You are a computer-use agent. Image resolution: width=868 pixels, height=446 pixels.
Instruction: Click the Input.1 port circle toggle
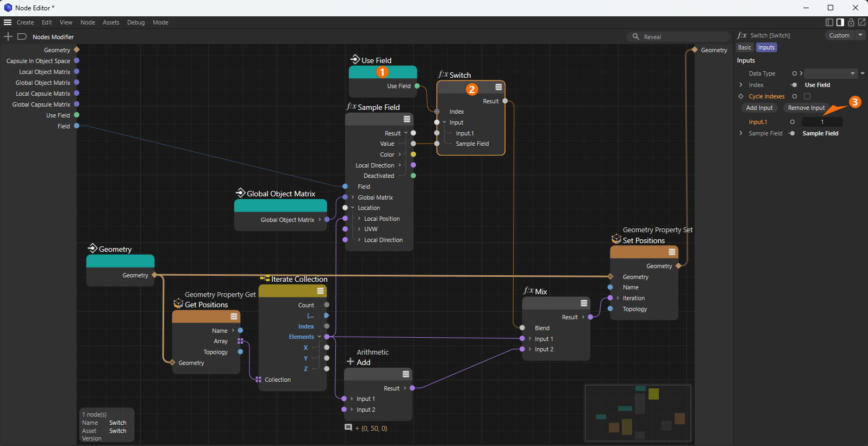pos(792,122)
